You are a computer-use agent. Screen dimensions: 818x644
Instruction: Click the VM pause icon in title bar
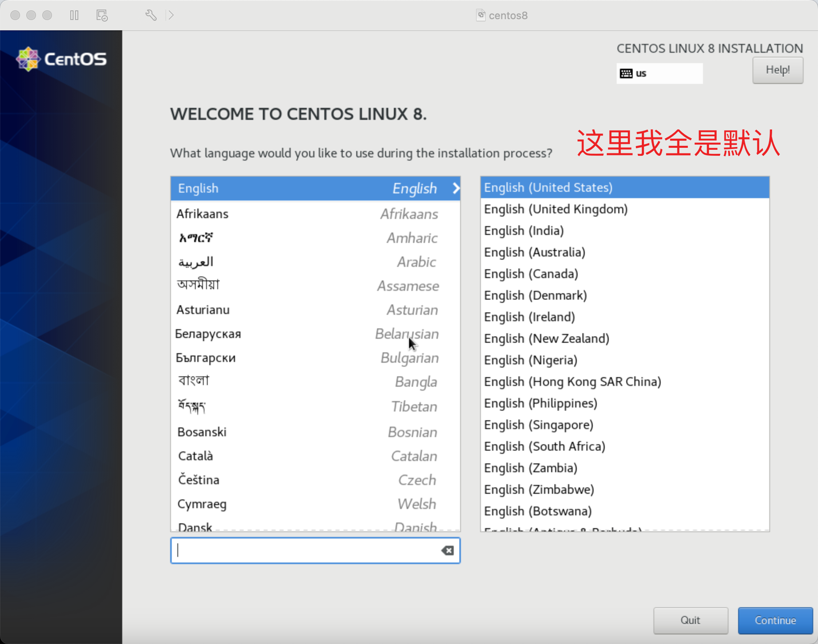74,15
